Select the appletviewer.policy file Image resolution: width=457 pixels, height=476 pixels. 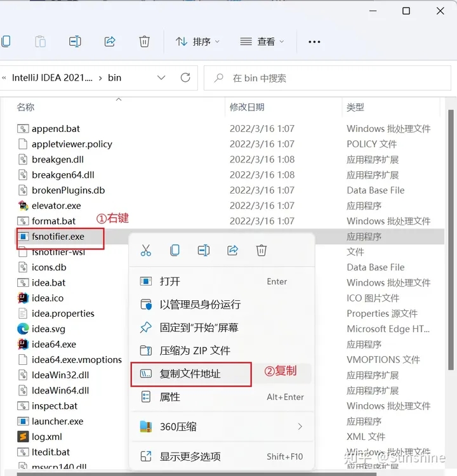pos(72,144)
